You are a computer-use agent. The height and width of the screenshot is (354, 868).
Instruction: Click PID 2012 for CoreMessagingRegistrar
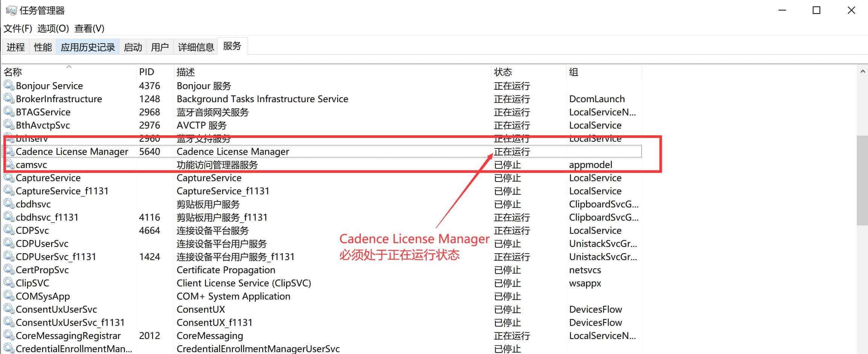150,336
